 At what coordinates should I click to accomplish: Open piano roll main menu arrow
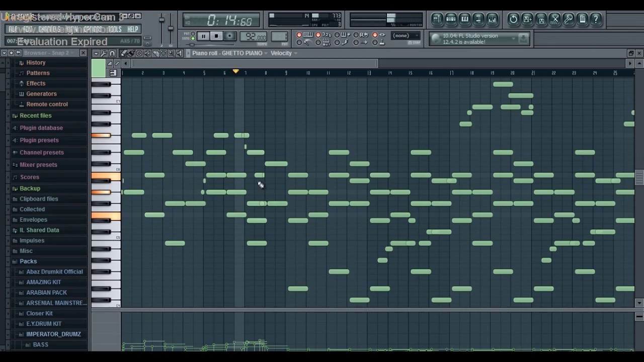(96, 53)
